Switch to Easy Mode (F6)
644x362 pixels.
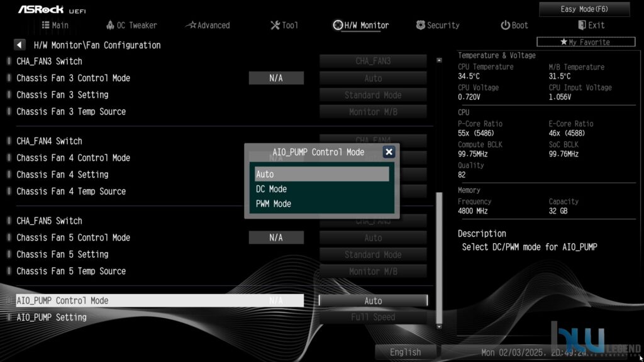(584, 9)
